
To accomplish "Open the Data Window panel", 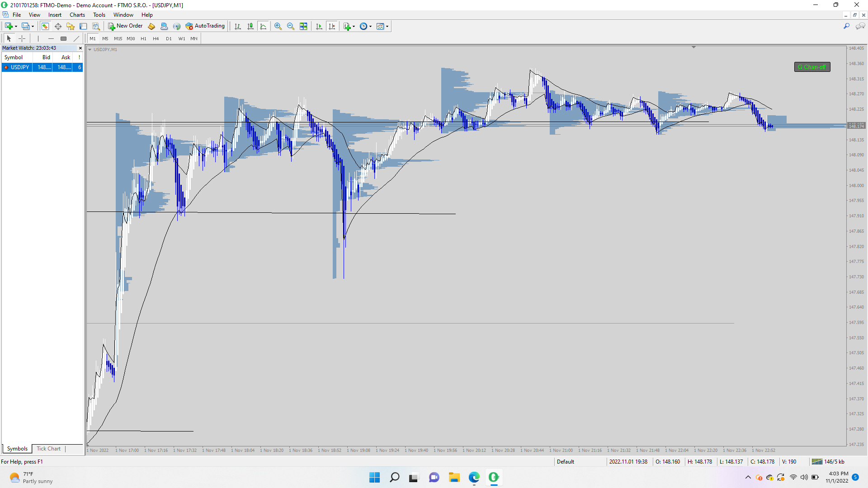I will pos(58,26).
